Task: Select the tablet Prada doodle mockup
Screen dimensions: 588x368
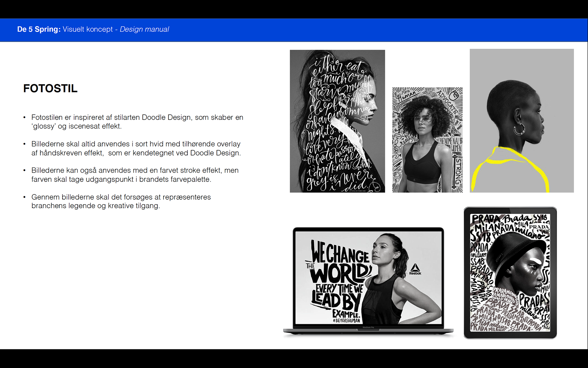Action: click(x=510, y=273)
